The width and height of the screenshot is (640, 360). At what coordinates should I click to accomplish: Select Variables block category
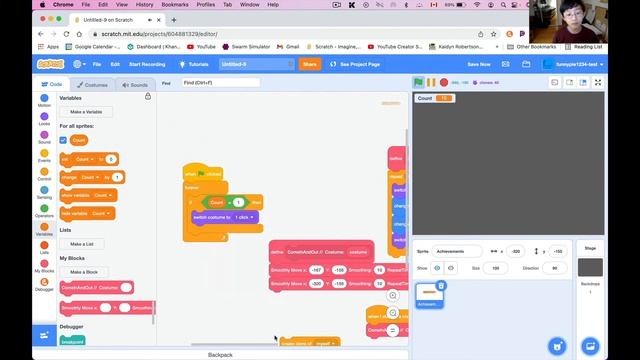click(x=44, y=229)
